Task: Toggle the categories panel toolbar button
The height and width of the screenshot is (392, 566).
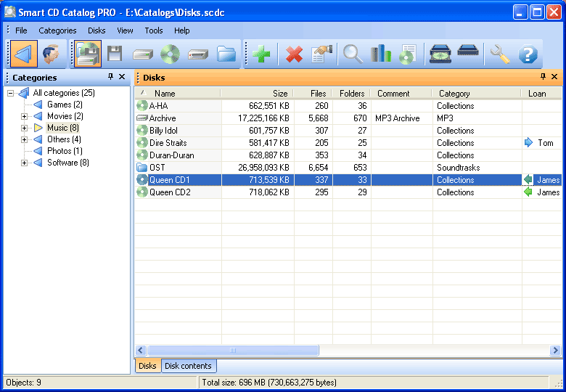Action: (x=22, y=54)
